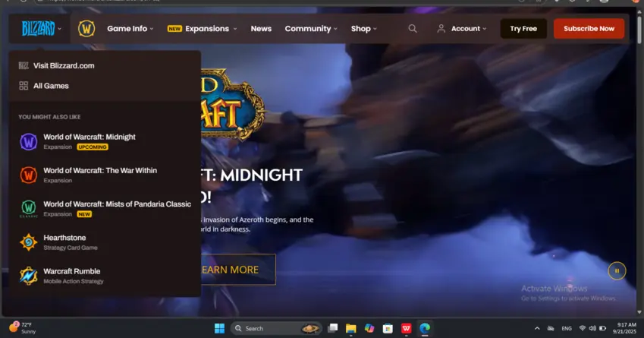
Task: Expand the Game Info menu
Action: (x=130, y=29)
